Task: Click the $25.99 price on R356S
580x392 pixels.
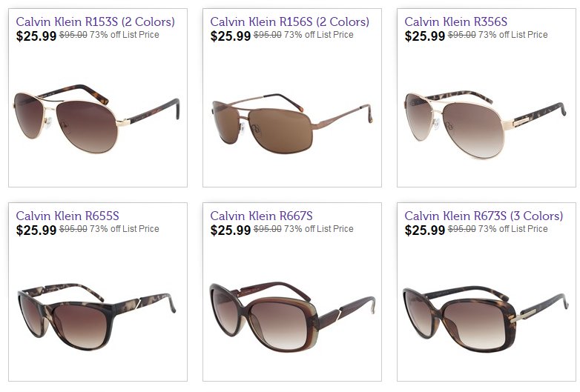Action: click(x=425, y=36)
